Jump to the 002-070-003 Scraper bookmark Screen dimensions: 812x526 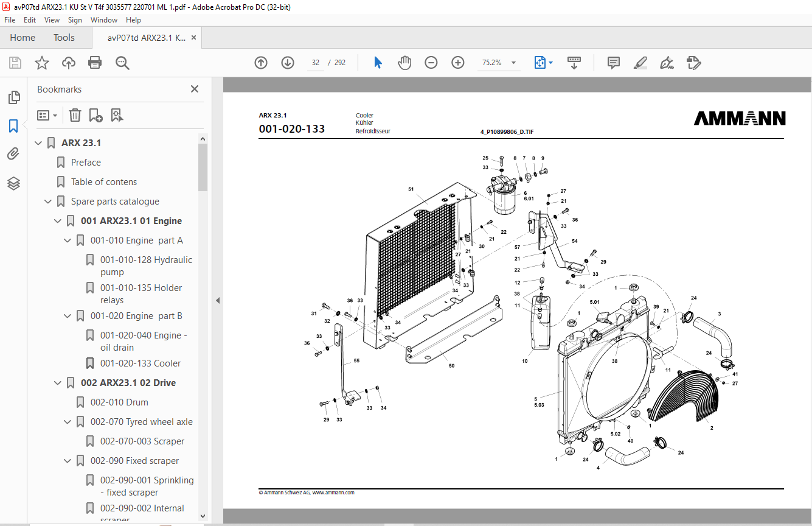coord(142,441)
